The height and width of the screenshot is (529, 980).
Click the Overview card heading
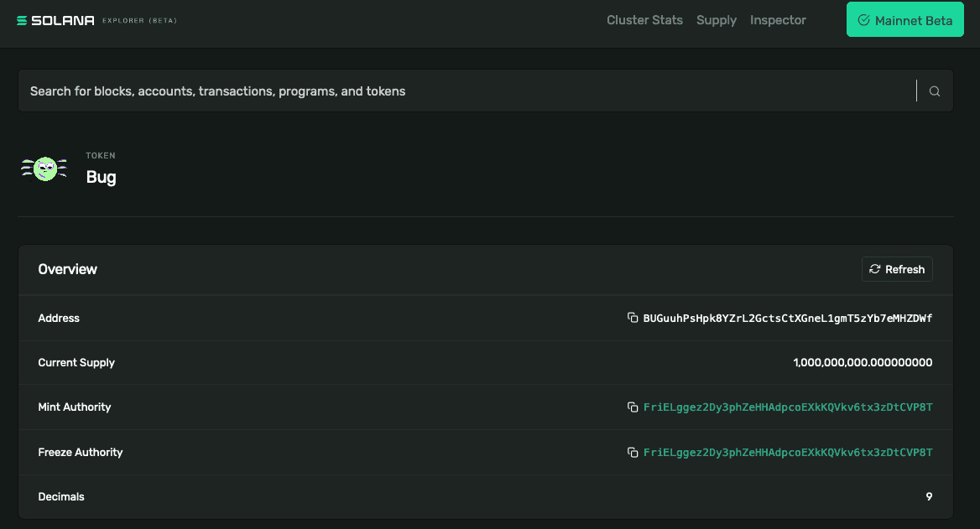[68, 269]
